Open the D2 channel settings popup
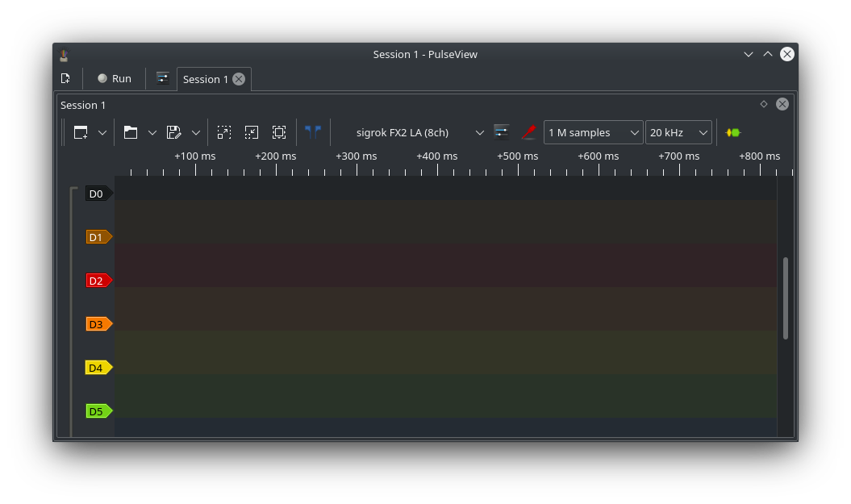The height and width of the screenshot is (504, 851). (x=97, y=280)
